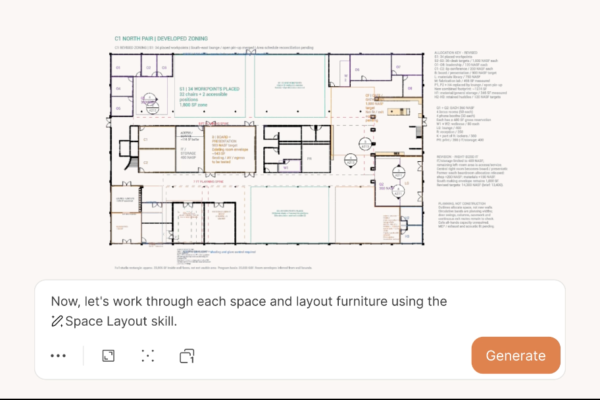Open the three-dot more options menu
This screenshot has height=400, width=600.
pos(58,356)
